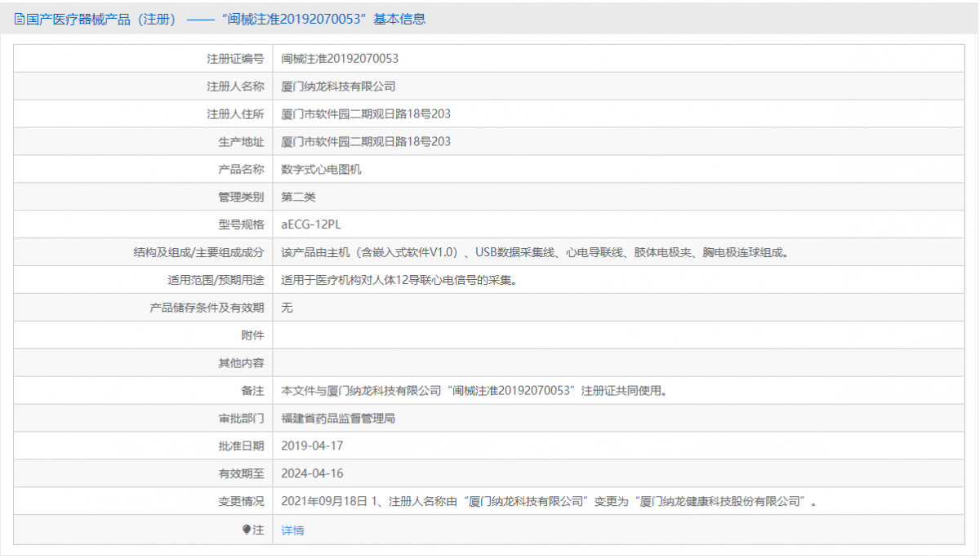Click the 生产地址 label
980x559 pixels.
[x=241, y=142]
